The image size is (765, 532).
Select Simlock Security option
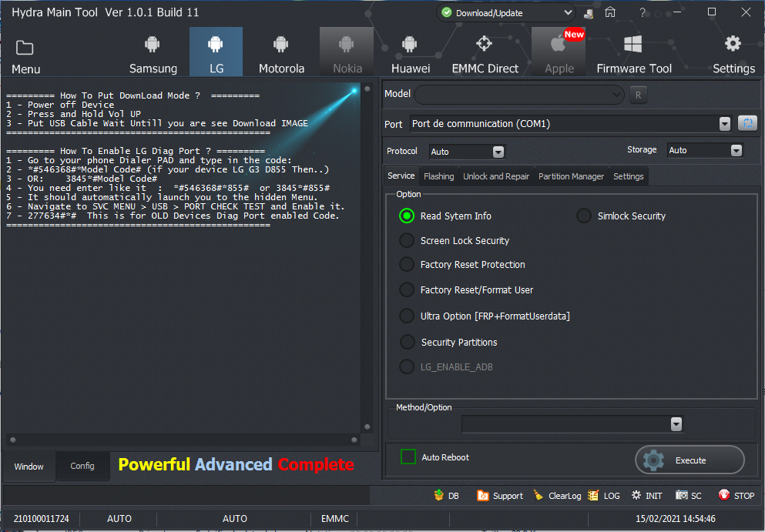click(x=583, y=216)
